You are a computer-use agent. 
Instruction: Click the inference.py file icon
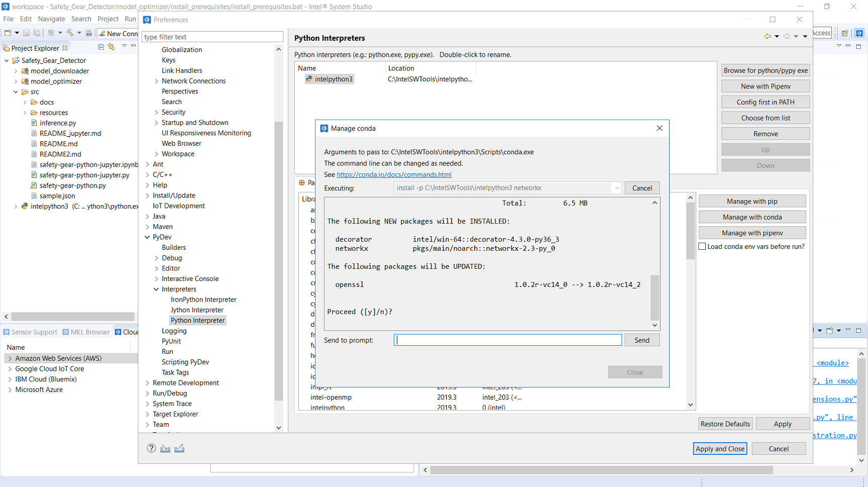tap(34, 123)
